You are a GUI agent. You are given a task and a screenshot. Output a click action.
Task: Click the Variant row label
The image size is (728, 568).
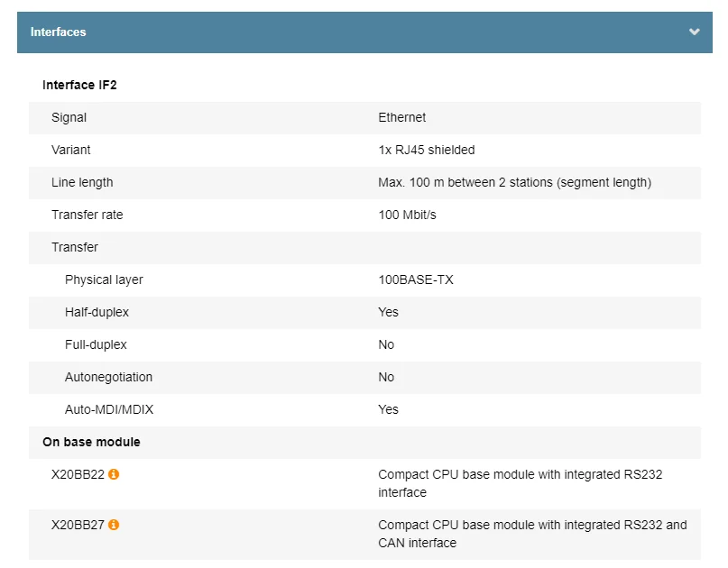[71, 150]
